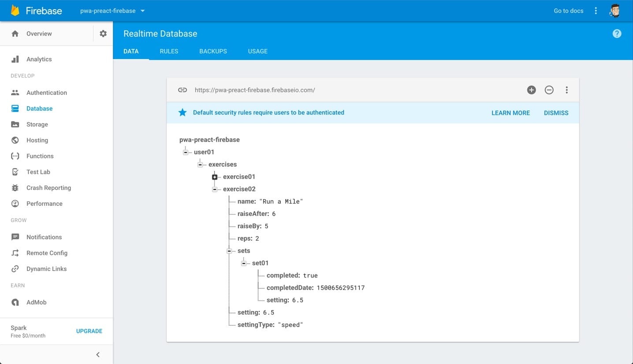Click the Database sidebar icon
This screenshot has width=633, height=364.
(15, 108)
